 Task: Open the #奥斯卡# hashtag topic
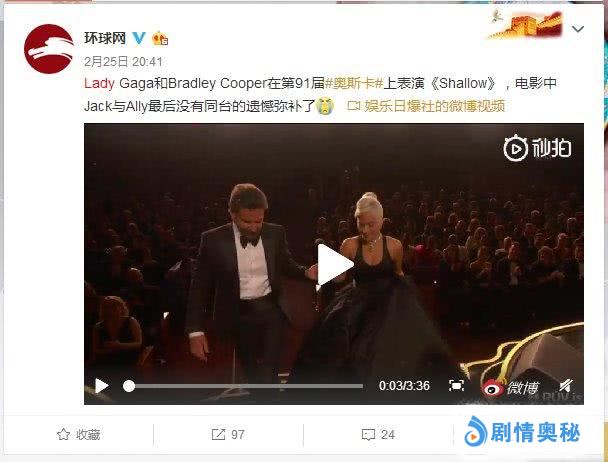pyautogui.click(x=354, y=83)
